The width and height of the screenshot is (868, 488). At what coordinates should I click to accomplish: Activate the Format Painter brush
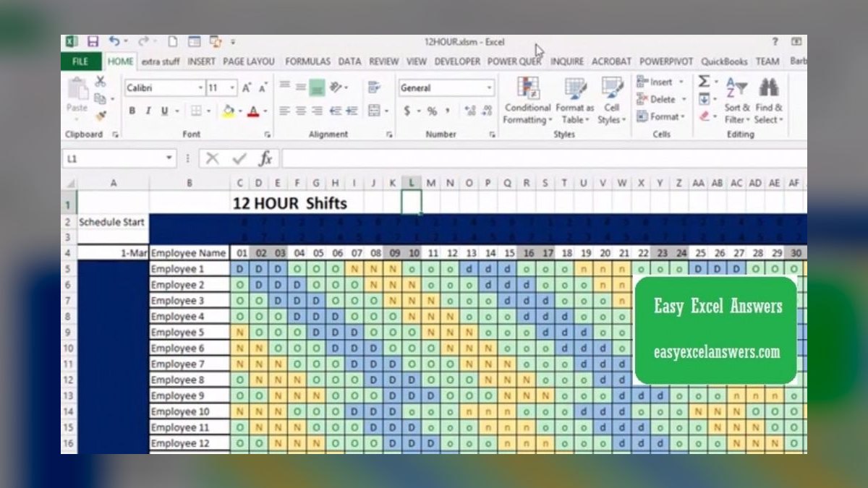pyautogui.click(x=101, y=115)
